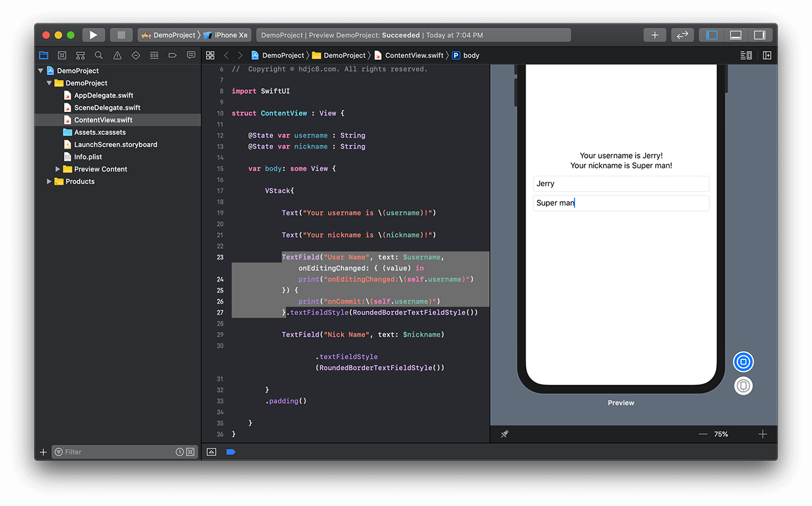Stop the running task
This screenshot has width=812, height=506.
(121, 35)
